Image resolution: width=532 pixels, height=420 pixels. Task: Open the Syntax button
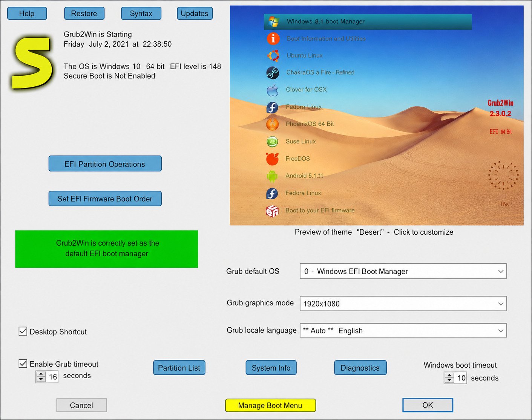click(x=141, y=14)
